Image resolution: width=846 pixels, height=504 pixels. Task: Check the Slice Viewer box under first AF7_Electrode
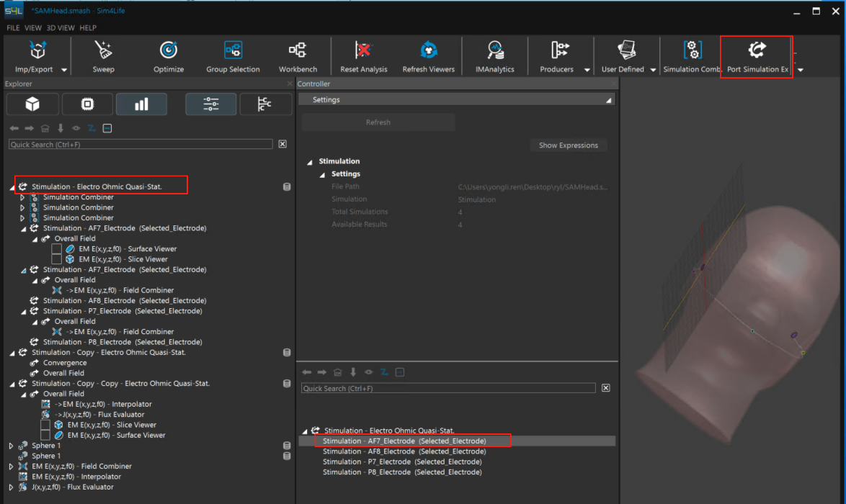tap(57, 259)
